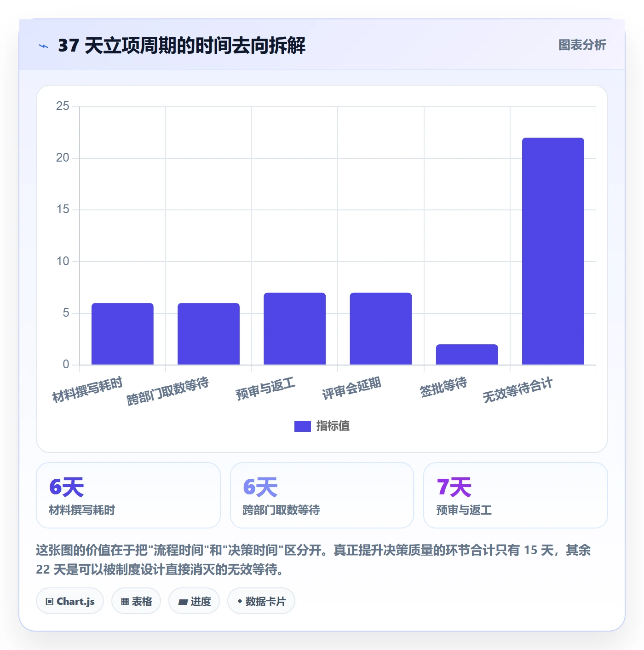Open the 7天 预审与返工 data card
This screenshot has width=644, height=650.
point(516,495)
